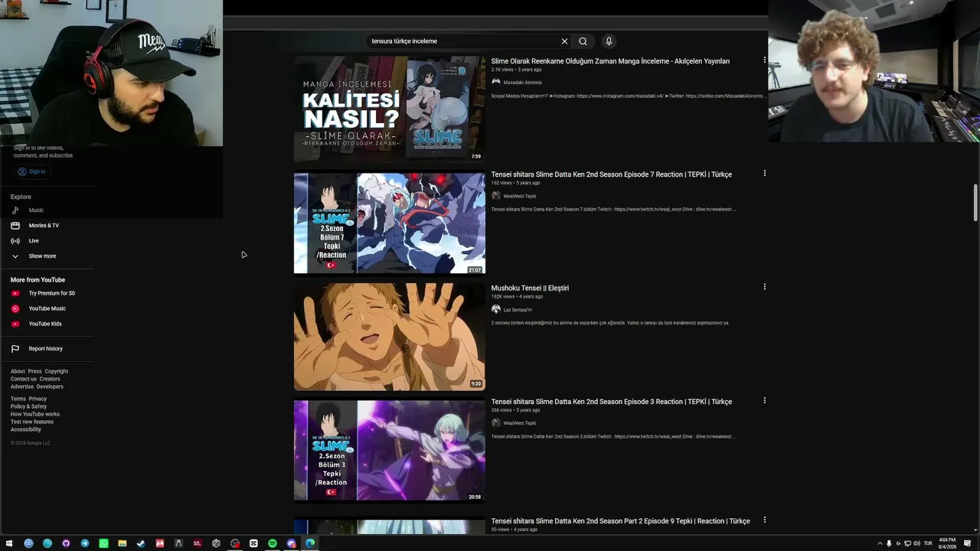
Task: Click the footer Accessibility link
Action: point(26,429)
